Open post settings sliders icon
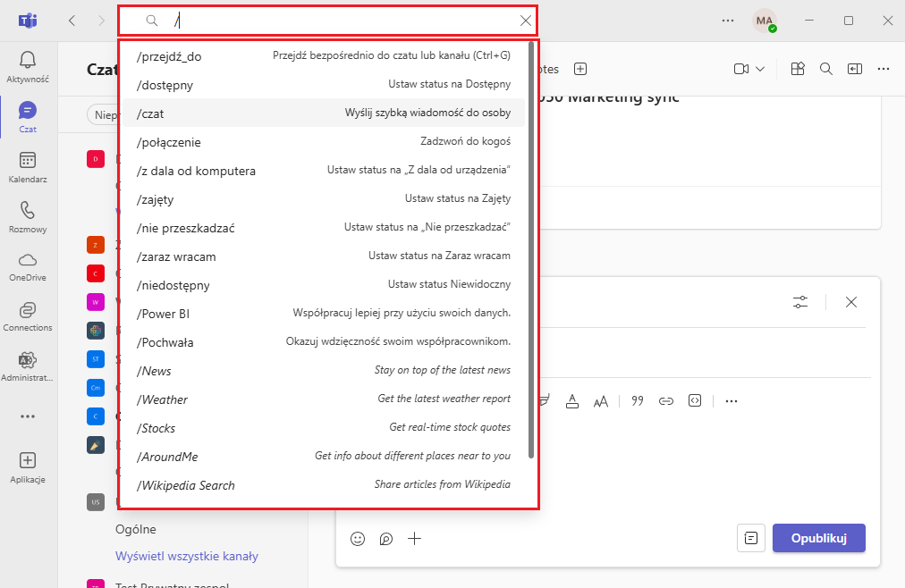The width and height of the screenshot is (905, 588). (800, 302)
